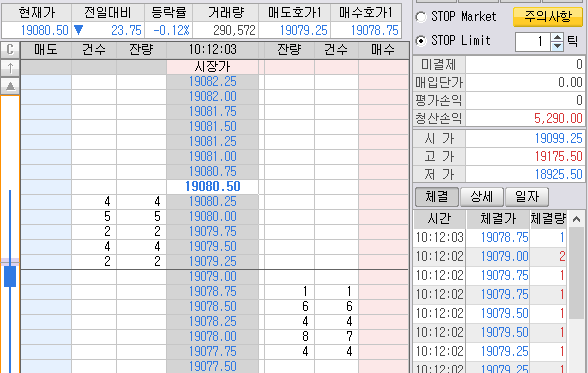Click the solid triangle up scroll button

[10, 86]
